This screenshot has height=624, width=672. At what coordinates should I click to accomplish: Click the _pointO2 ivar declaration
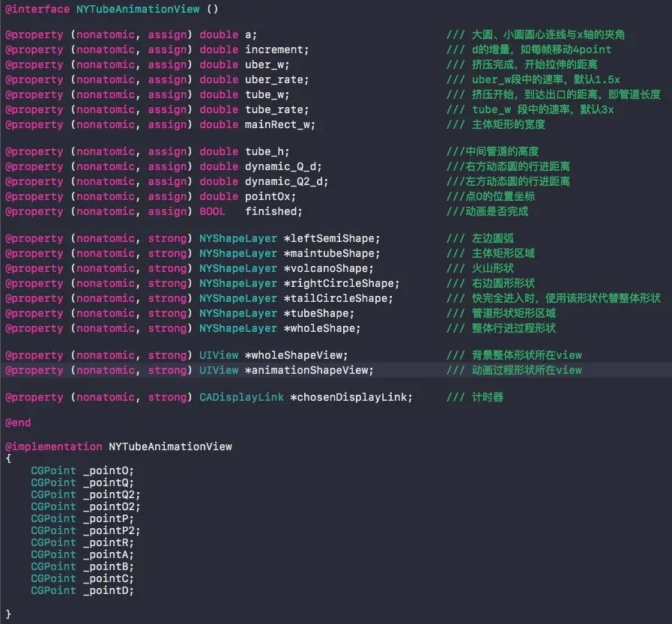pos(85,507)
